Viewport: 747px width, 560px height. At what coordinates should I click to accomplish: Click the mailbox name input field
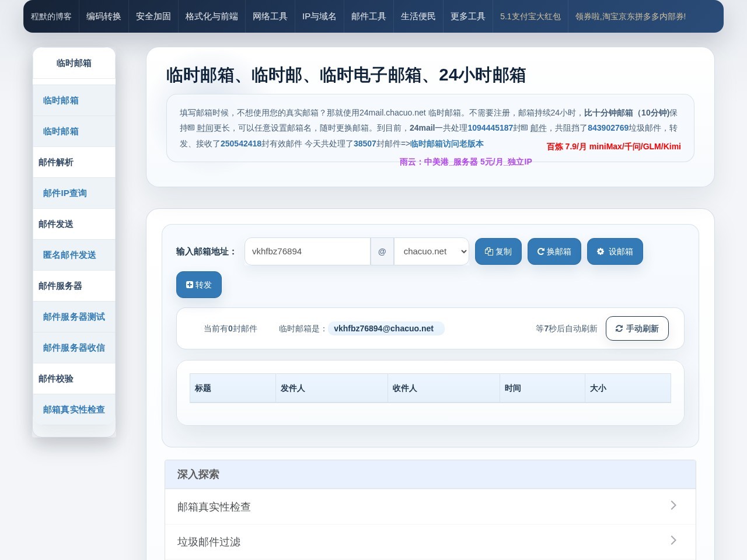click(308, 251)
